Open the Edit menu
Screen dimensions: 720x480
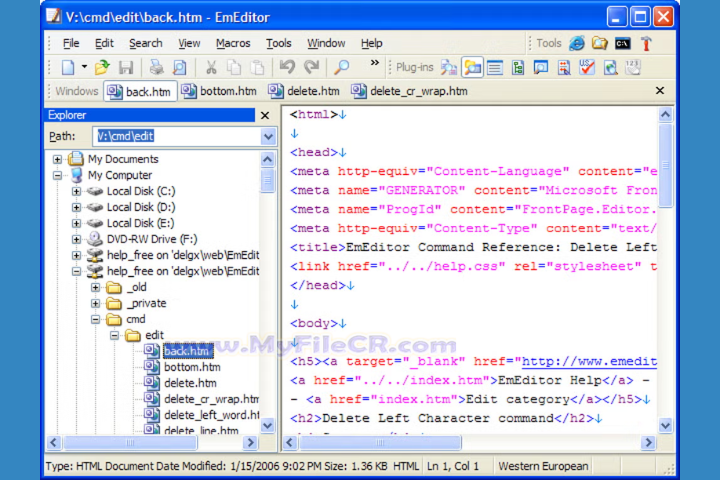[x=104, y=43]
